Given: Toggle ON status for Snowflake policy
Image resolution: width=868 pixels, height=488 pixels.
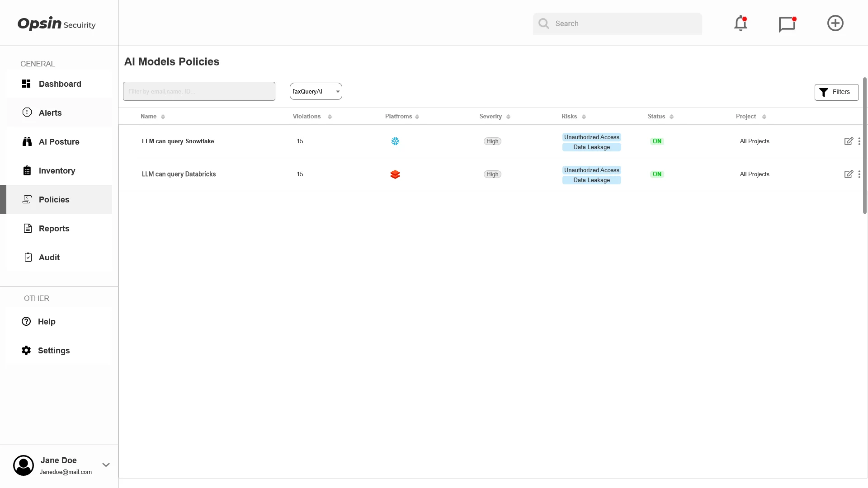Looking at the screenshot, I should tap(657, 141).
